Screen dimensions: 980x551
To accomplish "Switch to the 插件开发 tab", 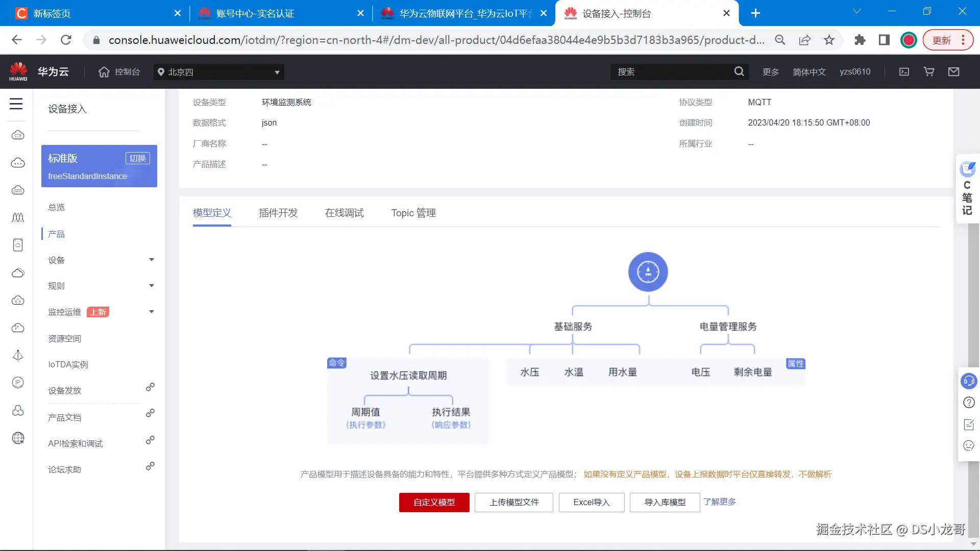I will coord(278,213).
